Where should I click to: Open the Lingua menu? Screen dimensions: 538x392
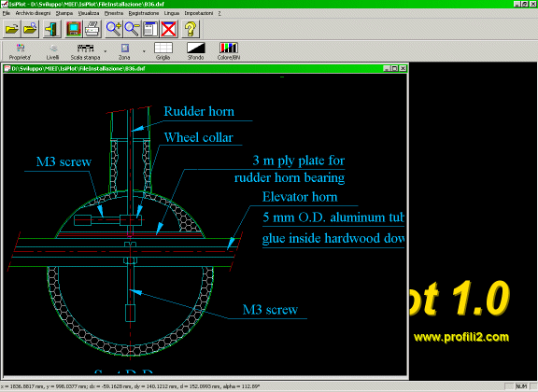point(172,13)
